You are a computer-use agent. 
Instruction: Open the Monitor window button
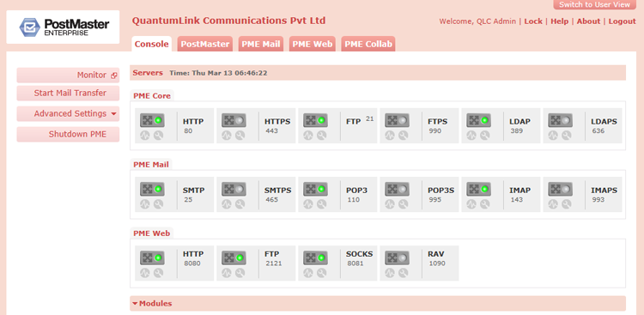[x=68, y=76]
